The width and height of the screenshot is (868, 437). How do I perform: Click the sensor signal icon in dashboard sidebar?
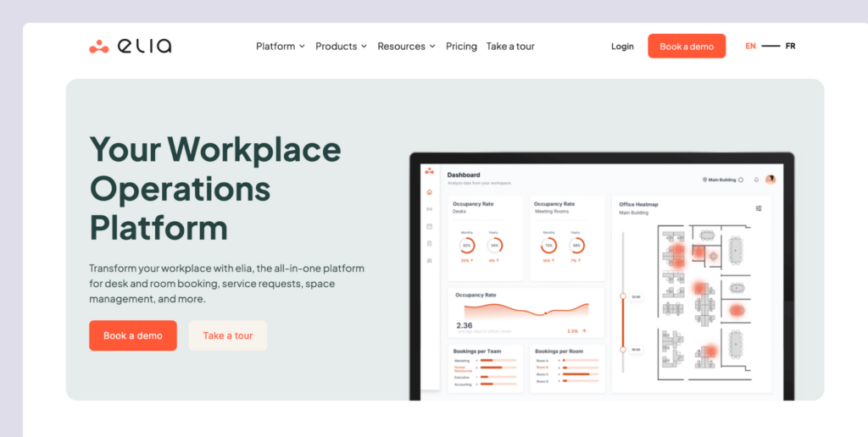coord(429,209)
